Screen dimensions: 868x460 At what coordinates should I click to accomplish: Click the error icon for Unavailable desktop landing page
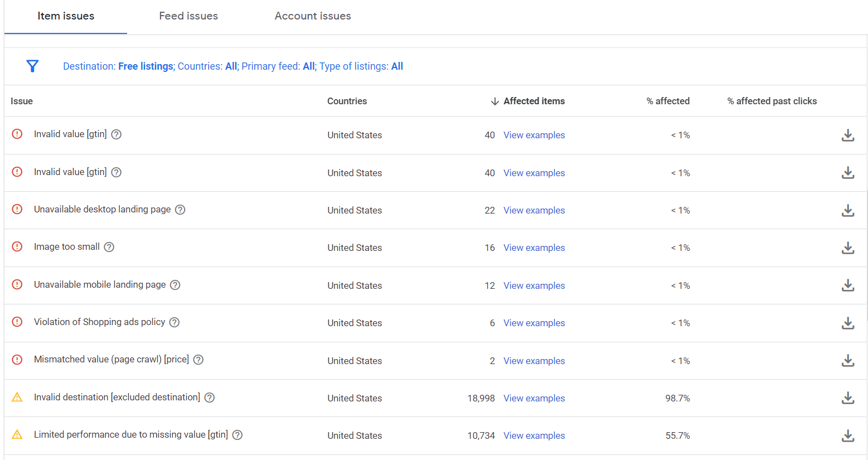point(17,209)
